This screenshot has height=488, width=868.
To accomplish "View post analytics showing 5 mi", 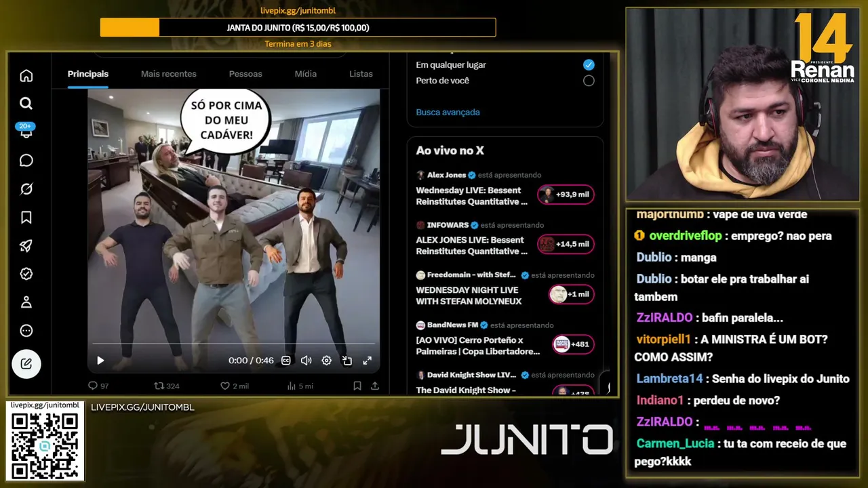I will coord(300,386).
